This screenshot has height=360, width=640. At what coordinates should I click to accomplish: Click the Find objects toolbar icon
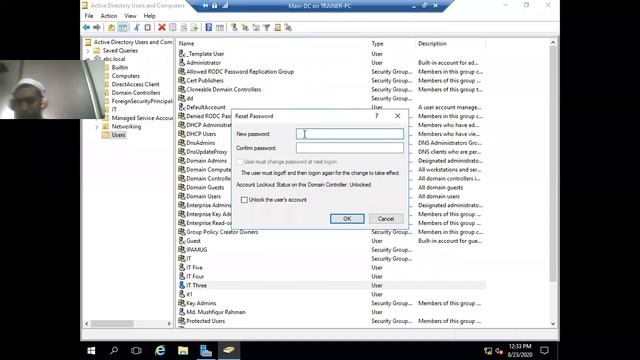click(x=278, y=27)
